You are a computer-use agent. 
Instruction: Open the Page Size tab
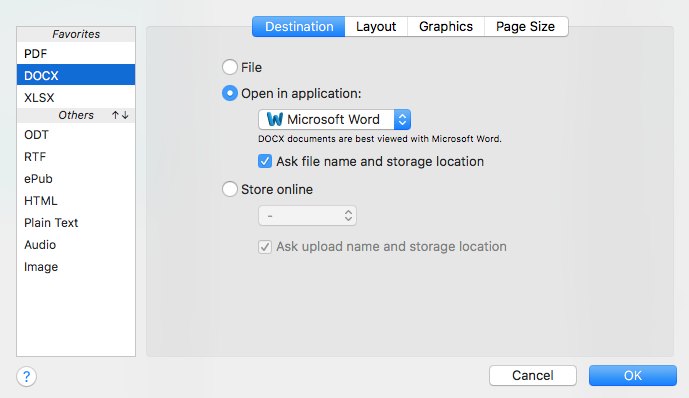click(526, 26)
